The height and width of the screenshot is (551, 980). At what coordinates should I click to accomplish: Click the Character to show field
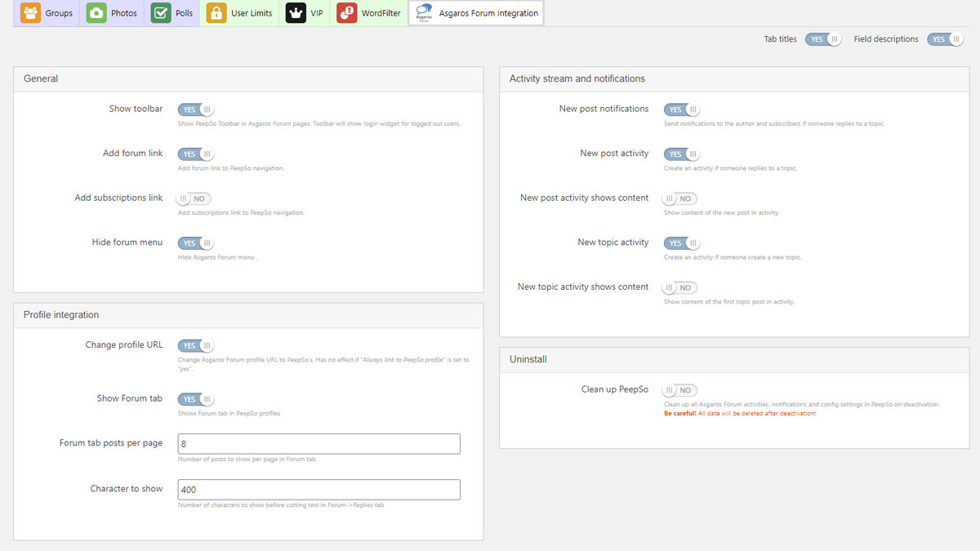(x=319, y=490)
